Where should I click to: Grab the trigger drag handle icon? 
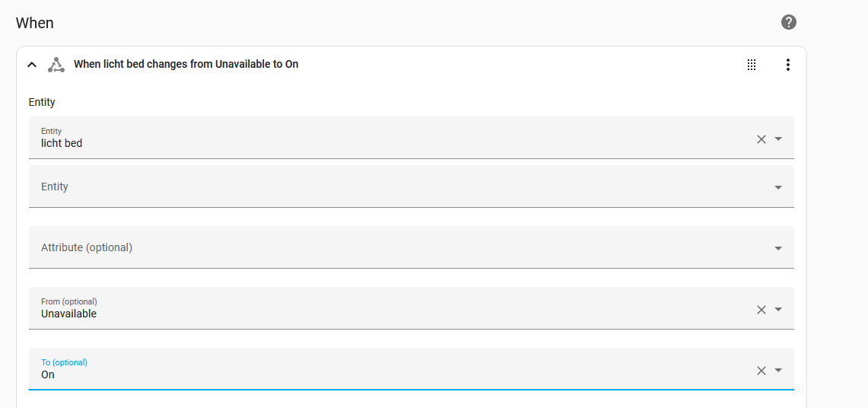(752, 65)
